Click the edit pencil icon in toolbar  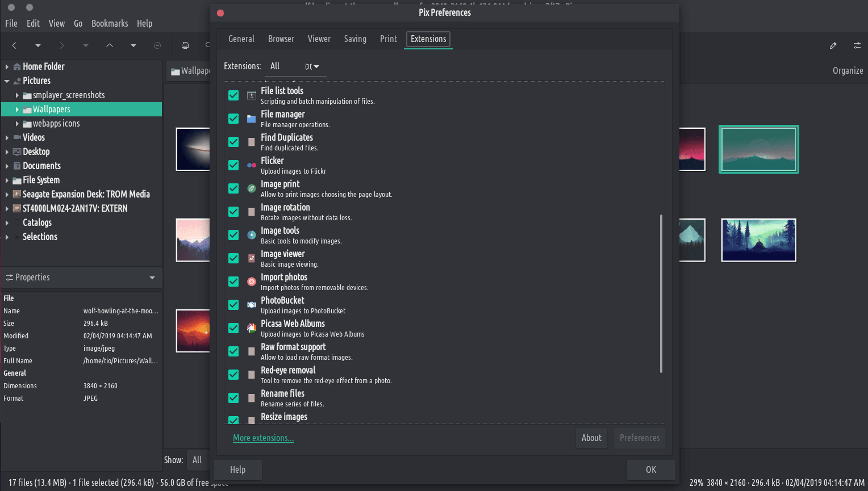(833, 45)
